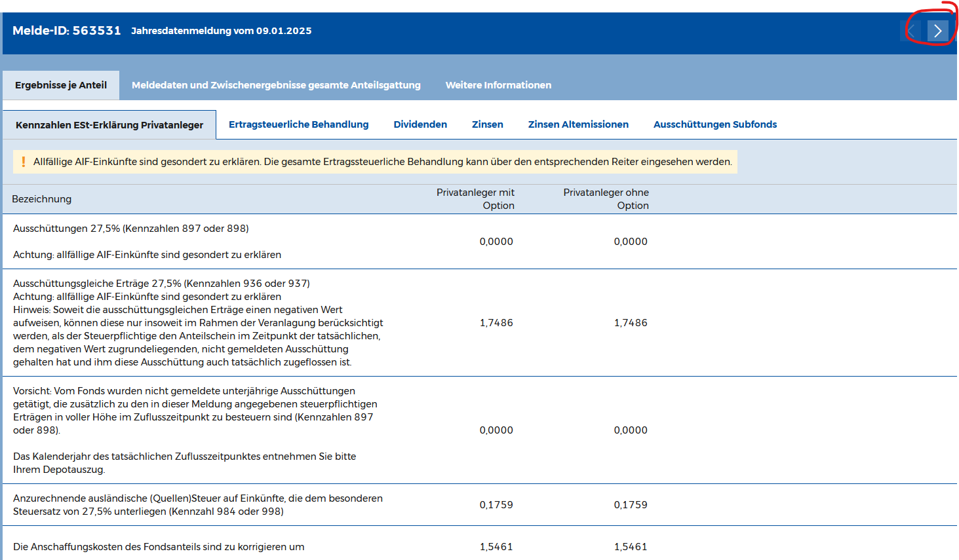Open Meldedaten und Zwischenergebnisse gesamte Anteilsgattung tab
This screenshot has height=560, width=959.
click(x=276, y=85)
